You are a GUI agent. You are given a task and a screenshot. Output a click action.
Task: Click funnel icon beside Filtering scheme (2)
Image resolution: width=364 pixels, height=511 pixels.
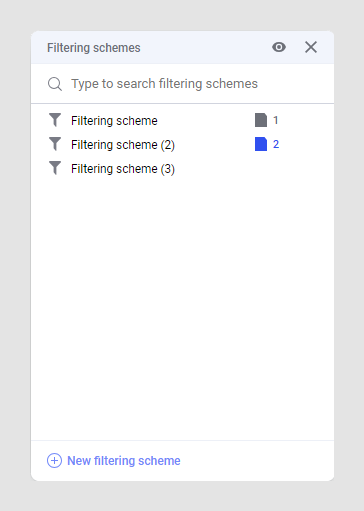tap(55, 144)
